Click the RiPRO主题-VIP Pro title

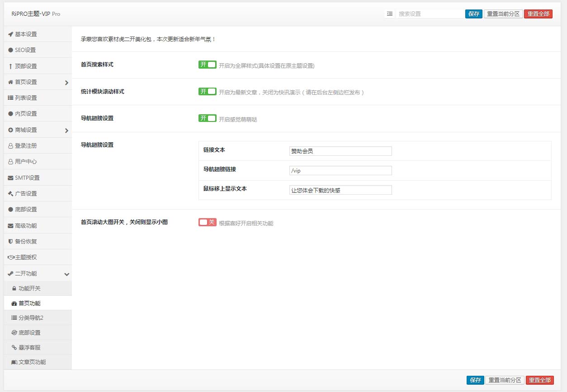tap(36, 14)
